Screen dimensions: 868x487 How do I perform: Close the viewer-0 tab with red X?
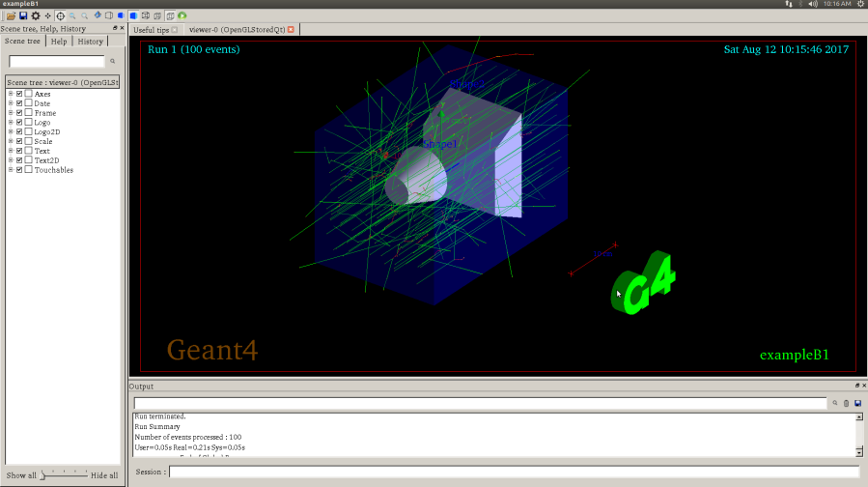click(291, 30)
